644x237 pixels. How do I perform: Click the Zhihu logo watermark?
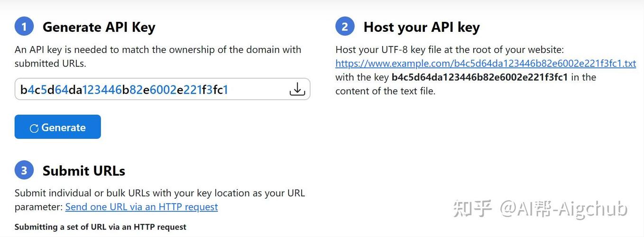tap(472, 209)
